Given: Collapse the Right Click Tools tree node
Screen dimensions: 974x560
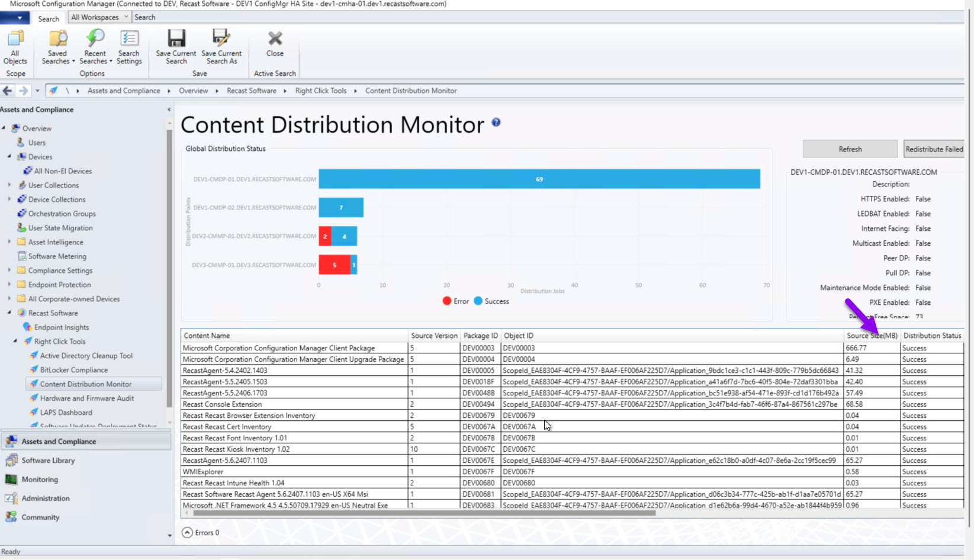Looking at the screenshot, I should click(15, 342).
